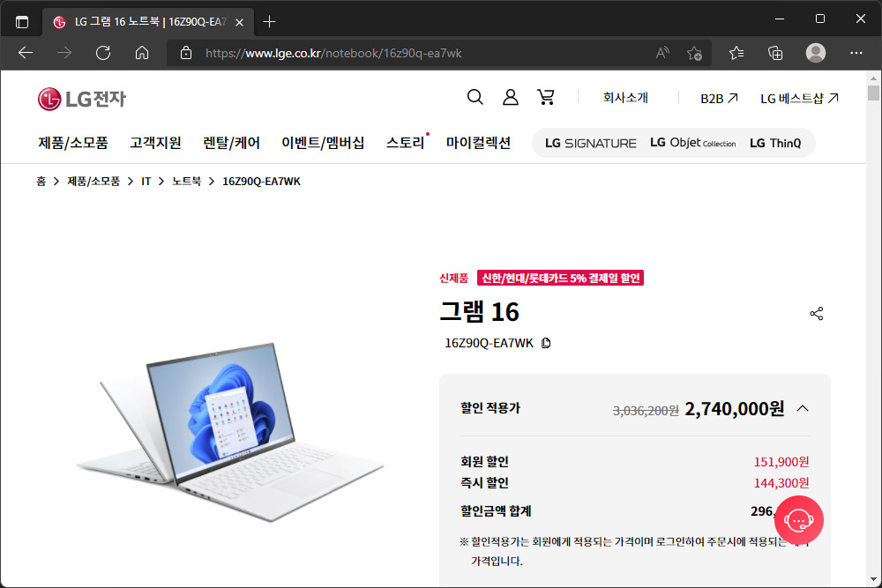Click the 신제품 label
Image resolution: width=882 pixels, height=588 pixels.
pos(453,278)
